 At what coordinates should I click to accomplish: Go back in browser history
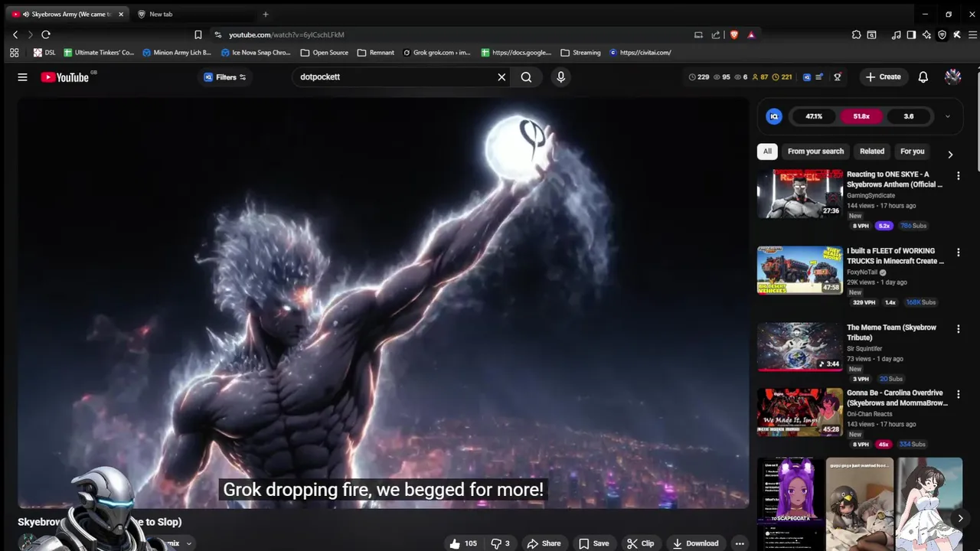(x=15, y=34)
